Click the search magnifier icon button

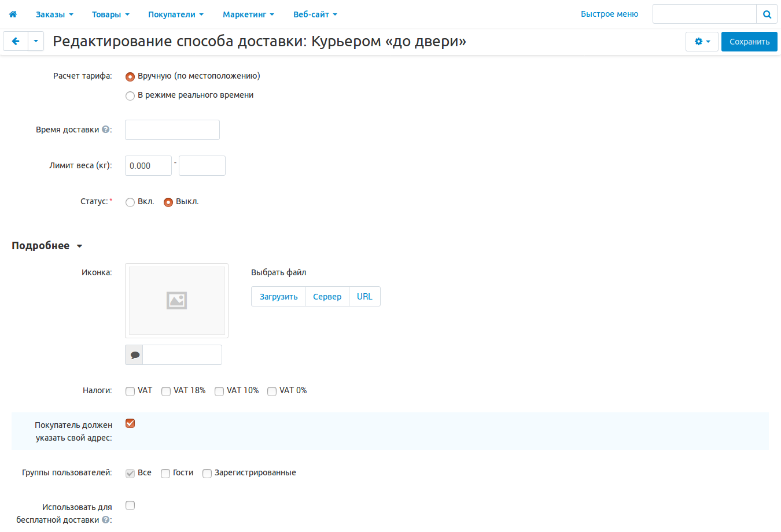pyautogui.click(x=767, y=14)
